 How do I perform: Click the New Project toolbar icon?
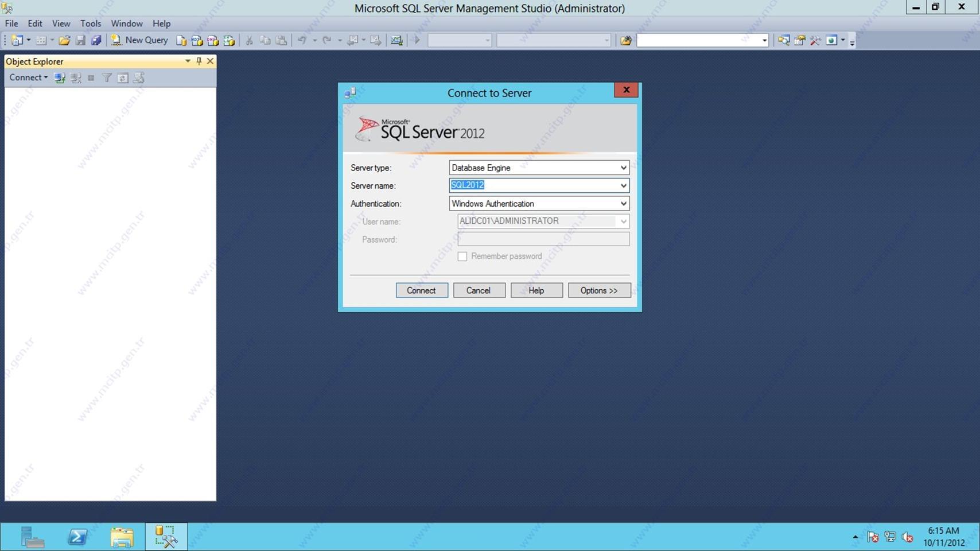17,40
